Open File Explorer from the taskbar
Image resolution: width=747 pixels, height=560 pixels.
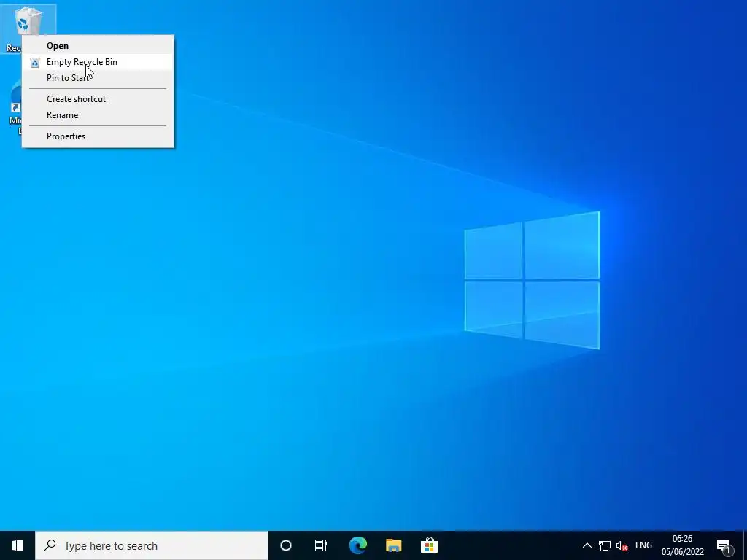point(393,545)
